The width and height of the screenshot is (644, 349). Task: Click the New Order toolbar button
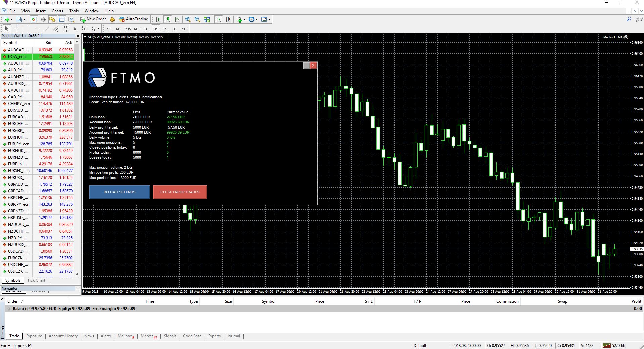[x=93, y=19]
